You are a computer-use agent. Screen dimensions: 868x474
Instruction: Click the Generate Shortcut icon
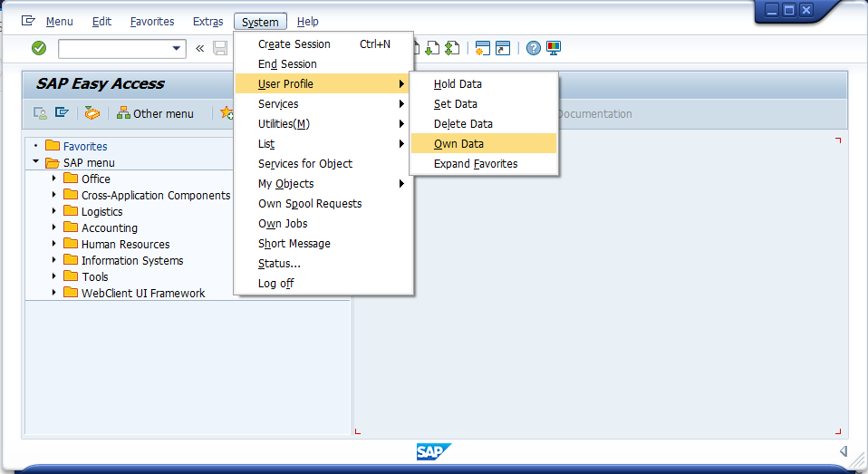pyautogui.click(x=503, y=48)
